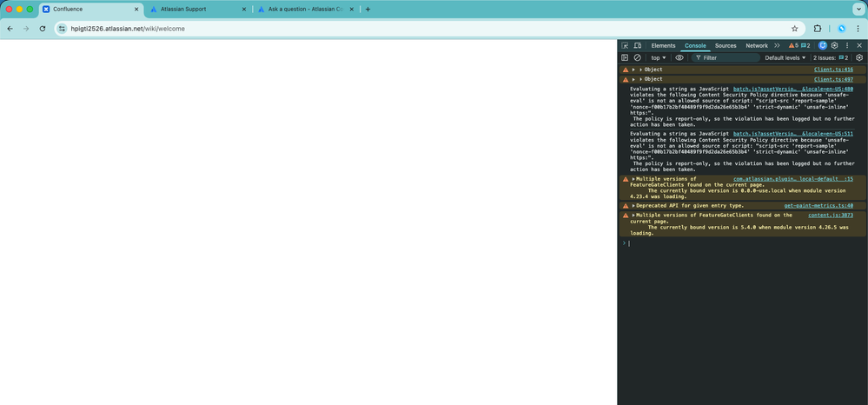The height and width of the screenshot is (405, 868).
Task: Click the first CSP violation message text
Action: [742, 106]
